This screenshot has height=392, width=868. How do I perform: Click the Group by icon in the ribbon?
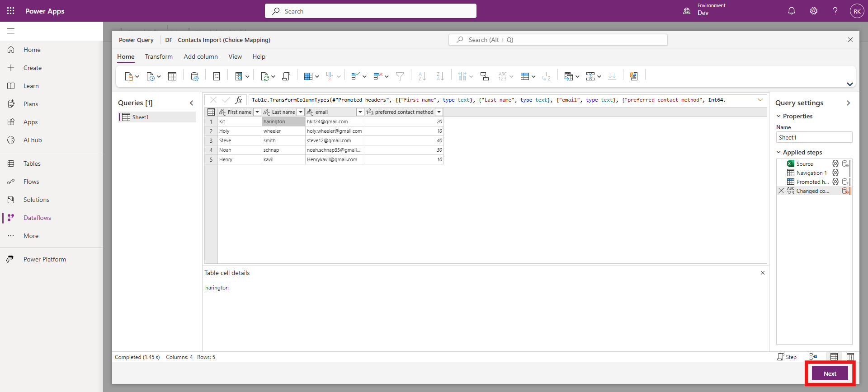484,76
